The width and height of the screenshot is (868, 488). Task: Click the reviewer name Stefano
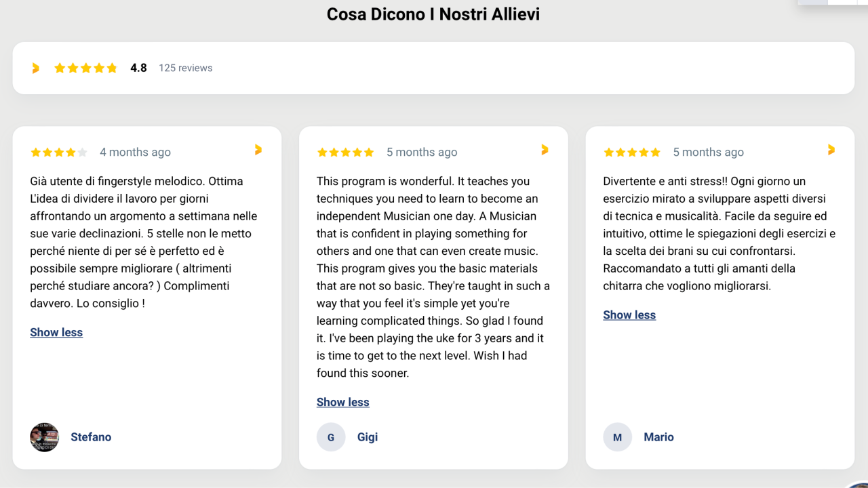(x=91, y=437)
